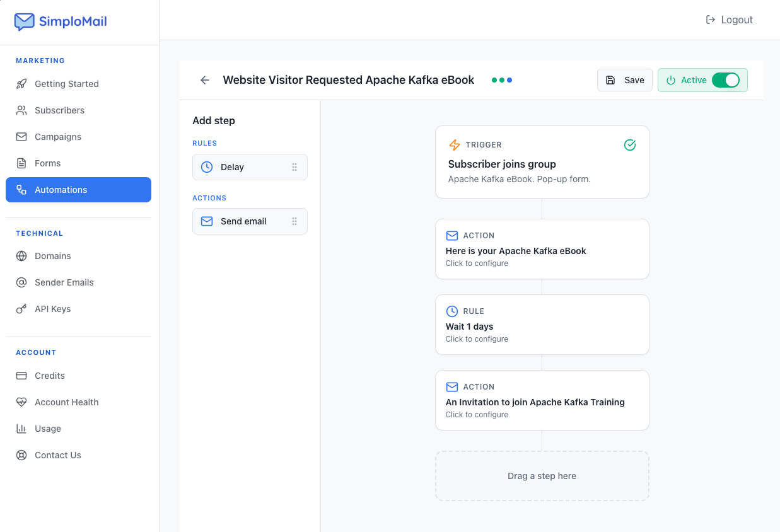Click the Domains globe icon
Image resolution: width=780 pixels, height=532 pixels.
pyautogui.click(x=21, y=256)
